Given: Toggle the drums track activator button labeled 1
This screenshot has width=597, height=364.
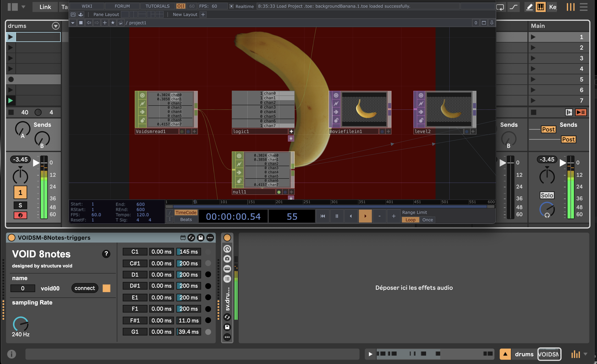Looking at the screenshot, I should coord(20,192).
